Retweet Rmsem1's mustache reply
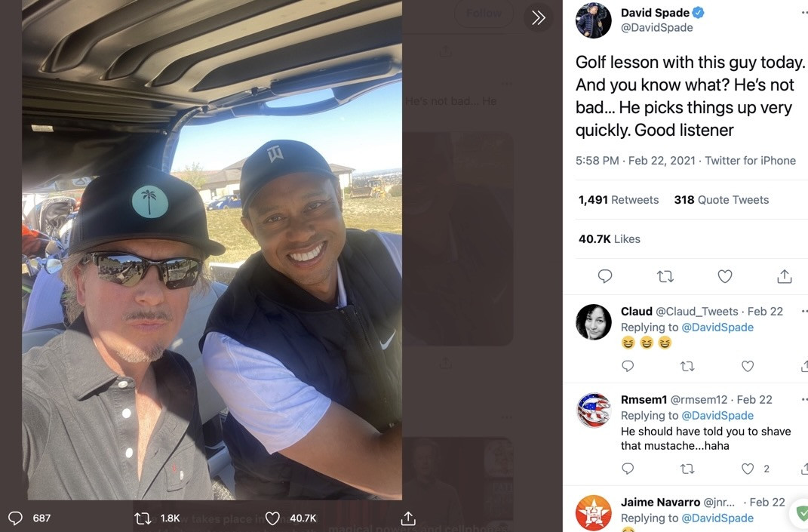 [x=687, y=469]
